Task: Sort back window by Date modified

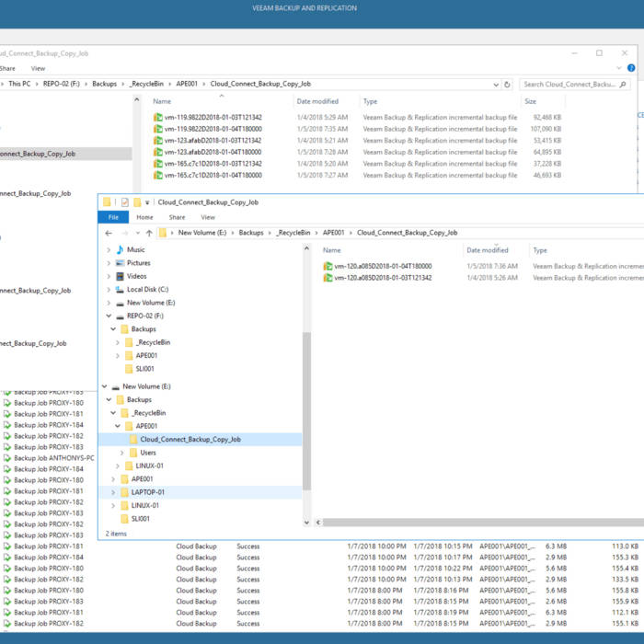Action: coord(317,101)
